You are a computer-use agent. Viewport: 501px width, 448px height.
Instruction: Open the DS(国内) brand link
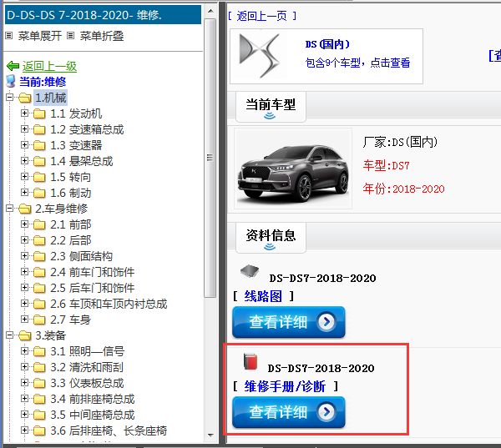point(327,44)
